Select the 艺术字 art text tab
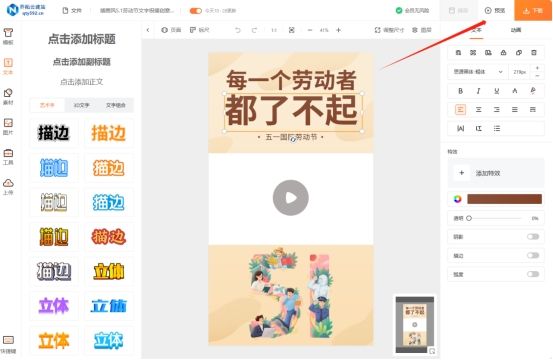Viewport: 553px width, 360px height. click(x=47, y=105)
